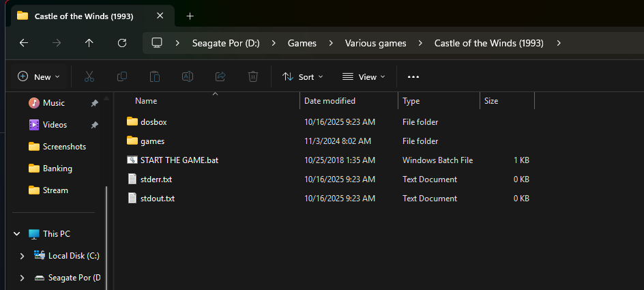Screen dimensions: 644x290
Task: Select the START THE GAME.bat file
Action: coord(179,160)
